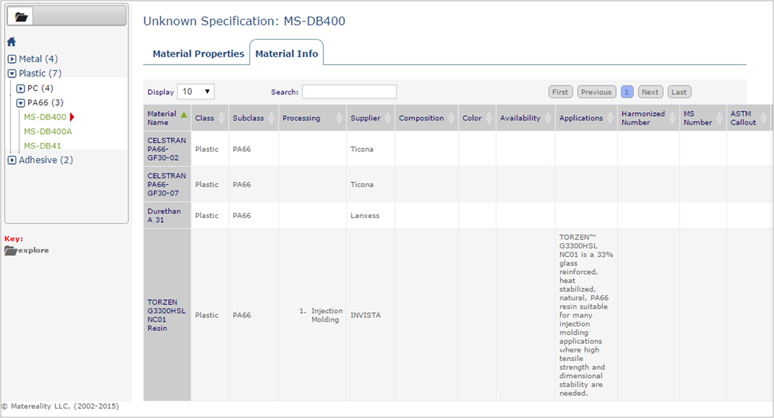Click the Last pagination button
Screen dimensions: 774x418
679,92
